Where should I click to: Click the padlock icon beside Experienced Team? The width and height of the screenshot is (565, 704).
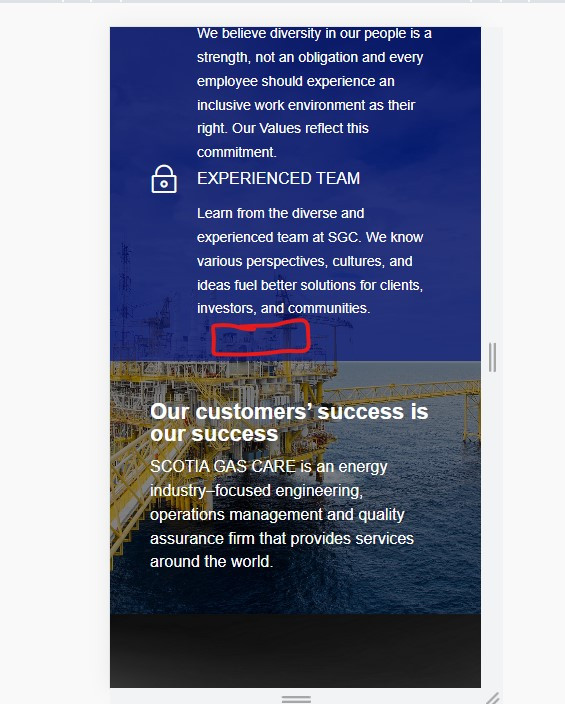(x=164, y=179)
